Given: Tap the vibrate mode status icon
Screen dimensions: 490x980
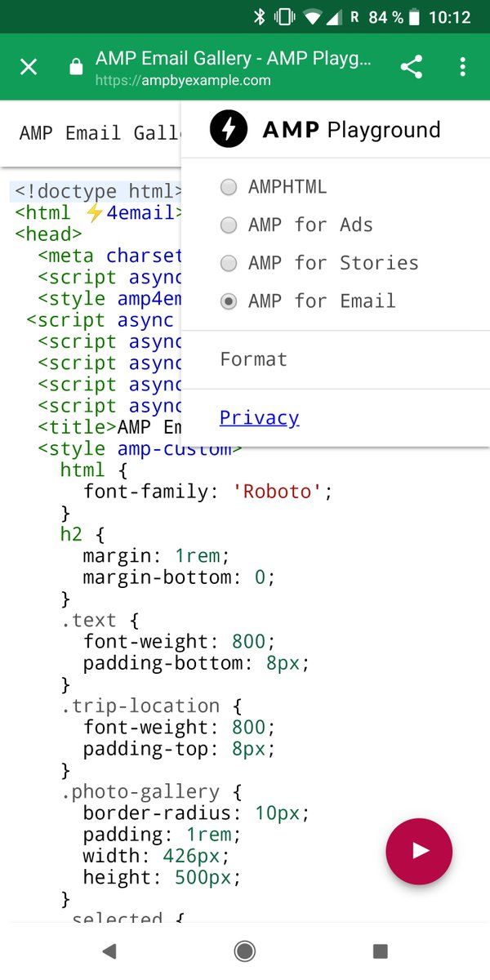Looking at the screenshot, I should pyautogui.click(x=284, y=16).
